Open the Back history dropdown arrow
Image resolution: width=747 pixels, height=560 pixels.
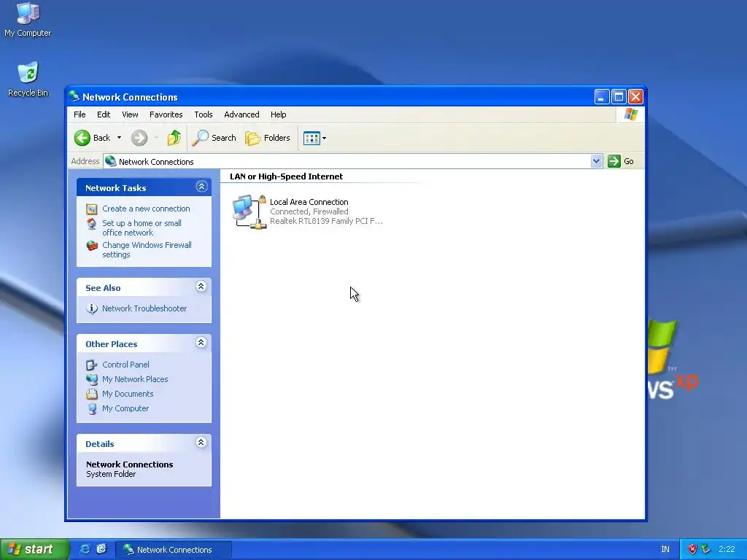tap(119, 138)
